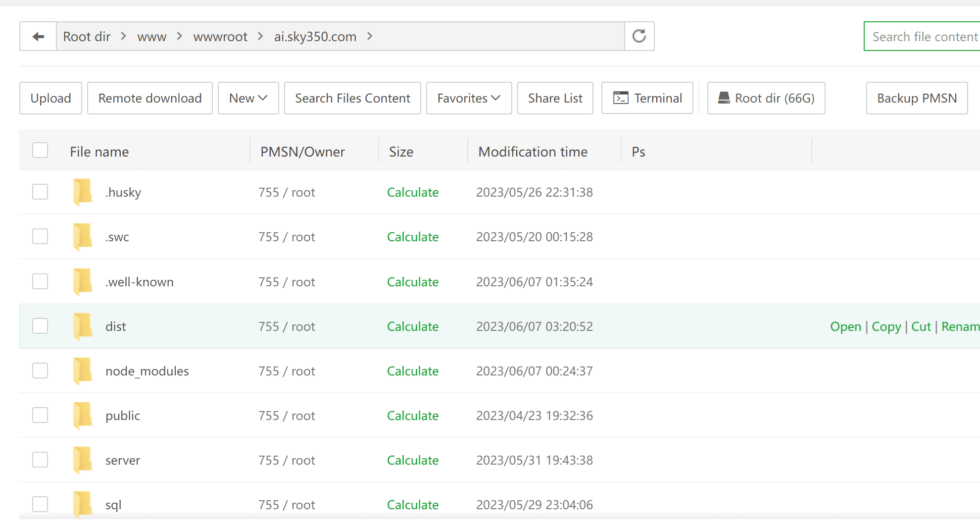The width and height of the screenshot is (980, 528).
Task: Click the dist folder icon
Action: tap(82, 326)
